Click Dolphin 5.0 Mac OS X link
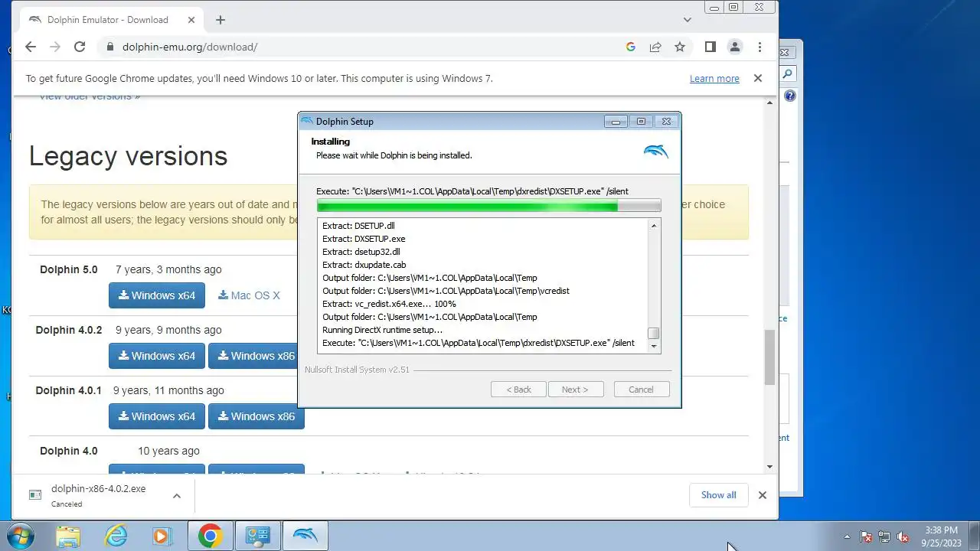The image size is (980, 551). click(x=249, y=295)
